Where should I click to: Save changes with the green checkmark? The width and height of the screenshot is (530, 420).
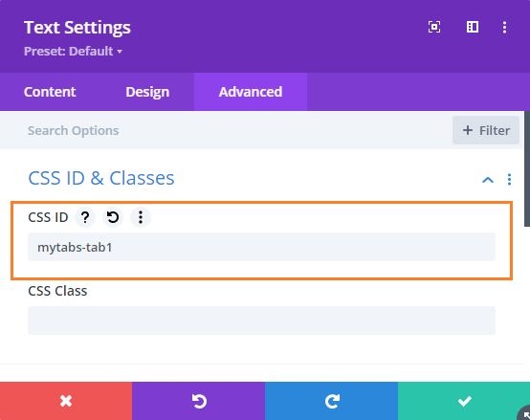coord(464,401)
